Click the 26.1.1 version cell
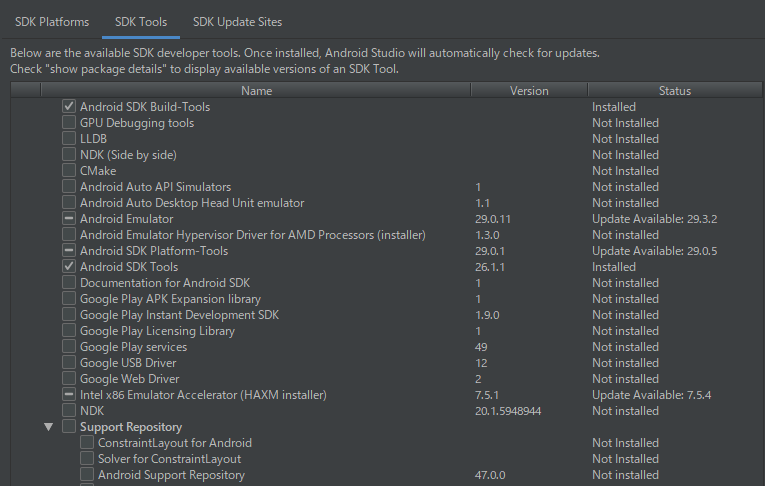 click(x=490, y=267)
